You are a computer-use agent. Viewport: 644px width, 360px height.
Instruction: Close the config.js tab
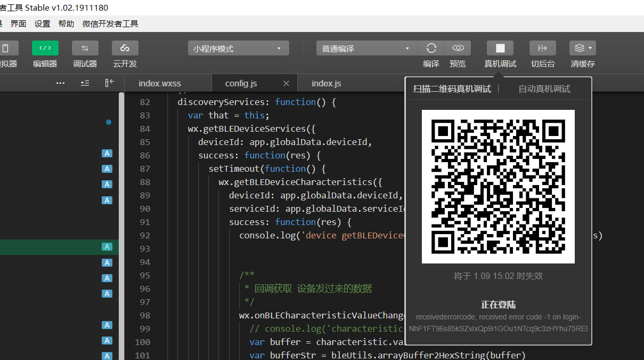click(x=286, y=84)
